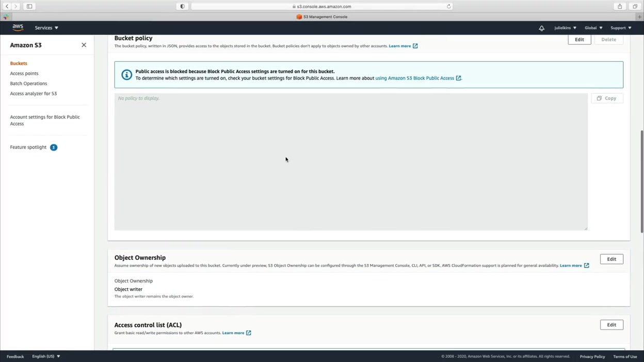Open the English (US) language selector

46,356
